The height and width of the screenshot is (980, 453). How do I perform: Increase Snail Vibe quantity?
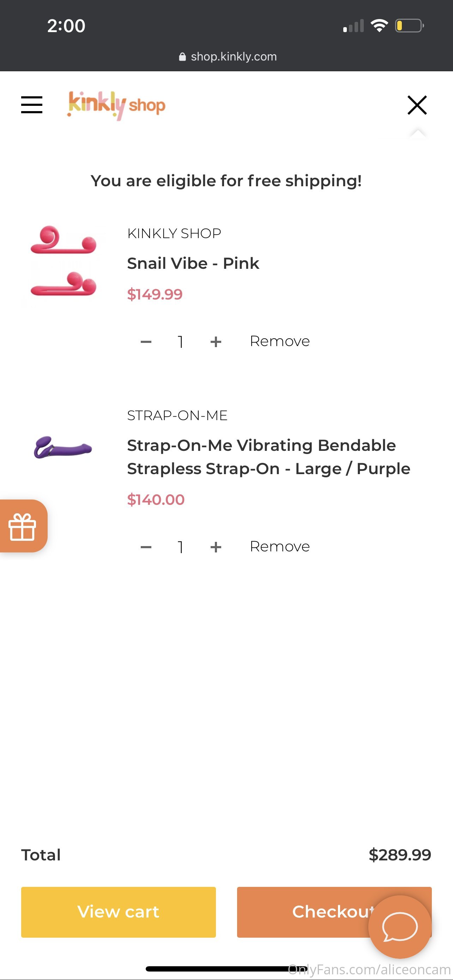point(216,341)
